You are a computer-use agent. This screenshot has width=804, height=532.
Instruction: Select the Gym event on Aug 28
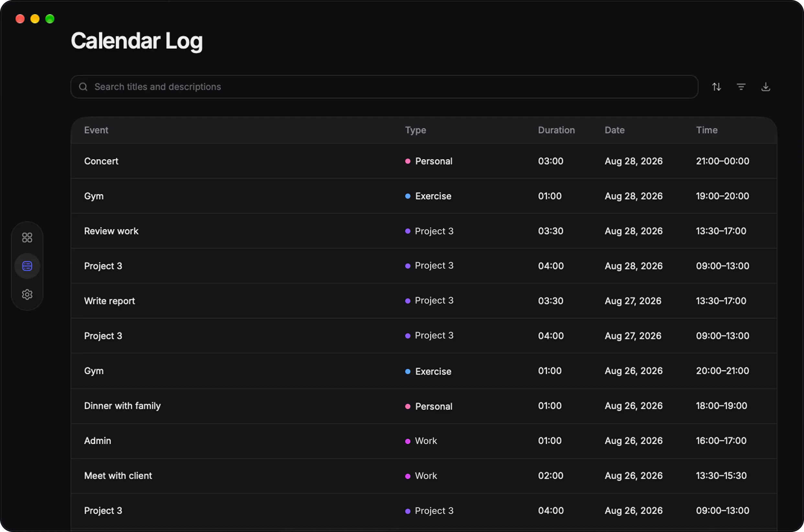point(94,196)
